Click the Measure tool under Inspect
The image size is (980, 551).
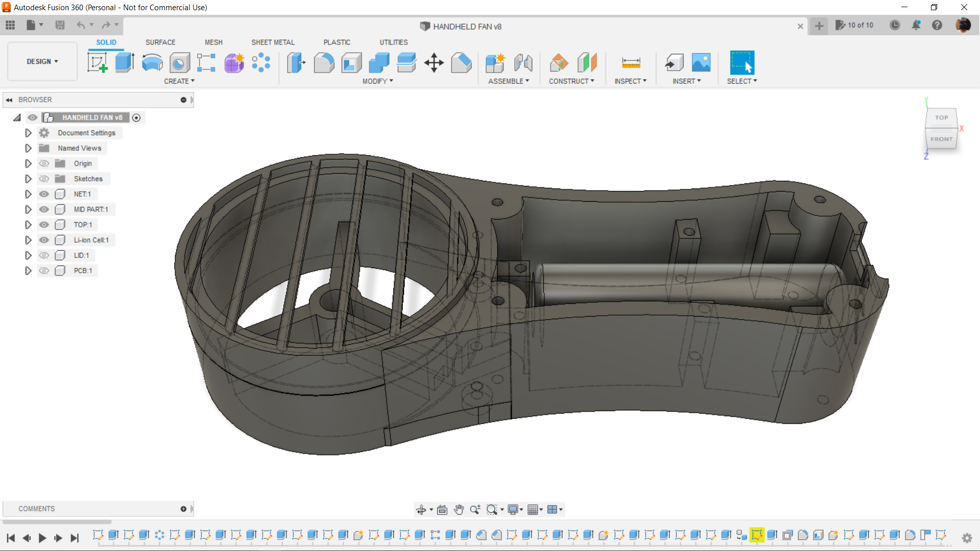[x=631, y=63]
